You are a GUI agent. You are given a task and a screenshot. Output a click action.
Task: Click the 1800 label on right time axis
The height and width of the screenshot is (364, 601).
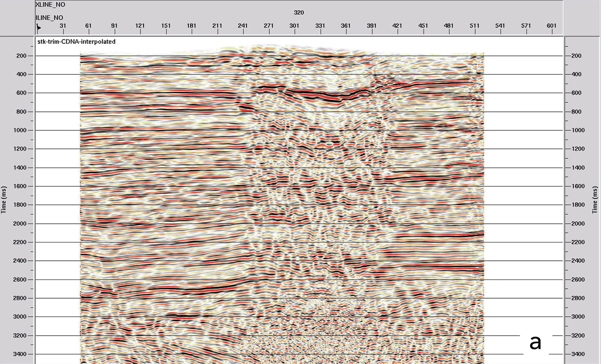pyautogui.click(x=578, y=205)
